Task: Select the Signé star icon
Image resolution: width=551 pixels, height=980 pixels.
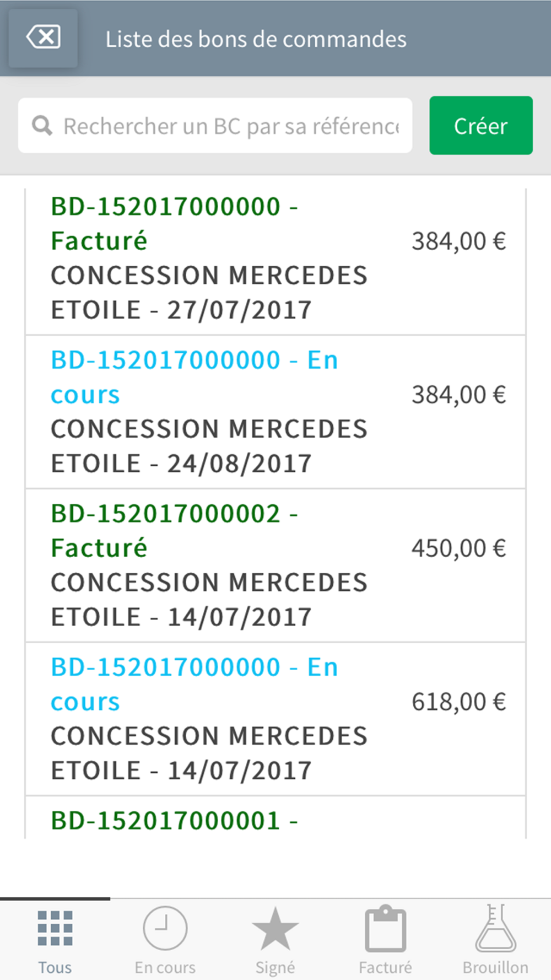Action: click(275, 929)
